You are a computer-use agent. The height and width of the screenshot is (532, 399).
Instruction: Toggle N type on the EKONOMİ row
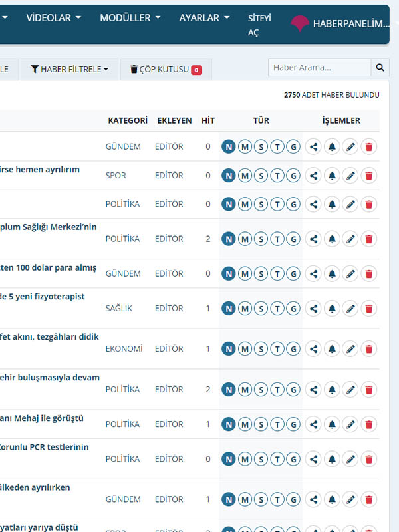pos(229,348)
